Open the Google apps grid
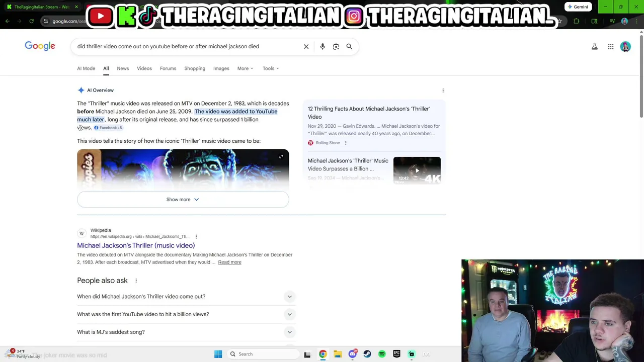Image resolution: width=644 pixels, height=362 pixels. 611,47
